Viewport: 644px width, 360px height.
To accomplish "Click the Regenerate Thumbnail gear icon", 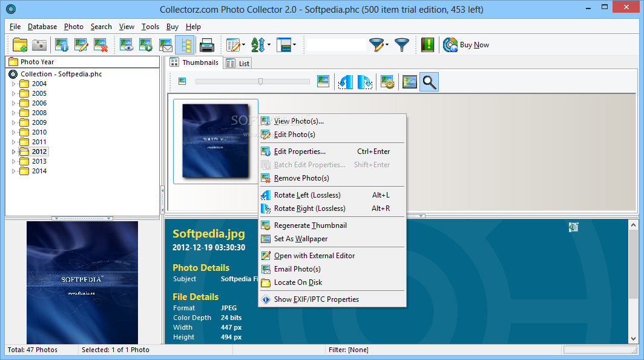I will coord(387,82).
